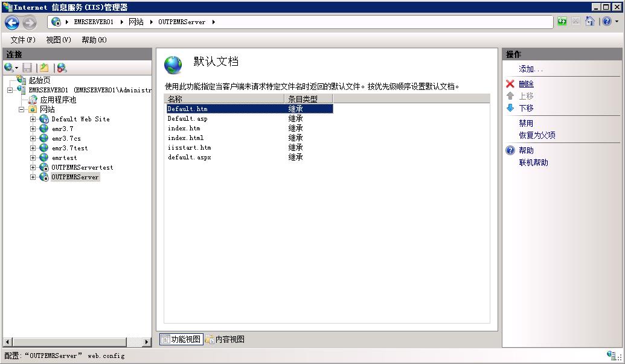This screenshot has height=364, width=625.
Task: Click the home icon in address toolbar
Action: click(590, 22)
